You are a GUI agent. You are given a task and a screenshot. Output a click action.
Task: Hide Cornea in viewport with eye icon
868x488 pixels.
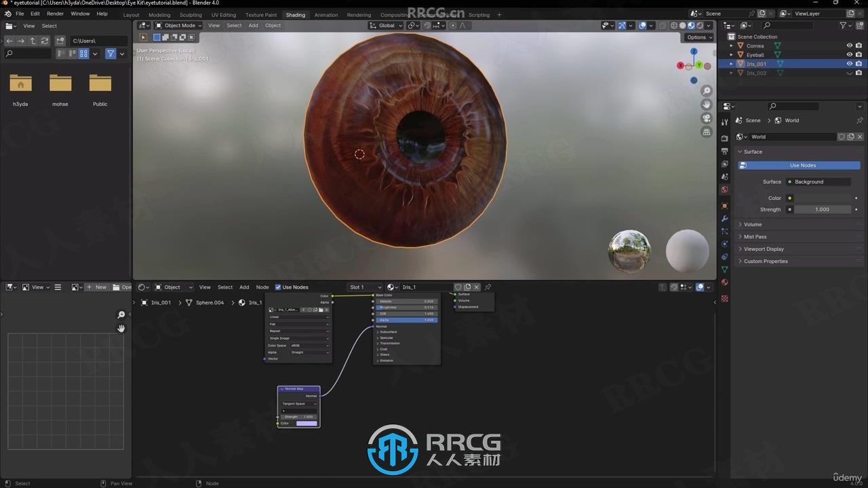[x=849, y=46]
